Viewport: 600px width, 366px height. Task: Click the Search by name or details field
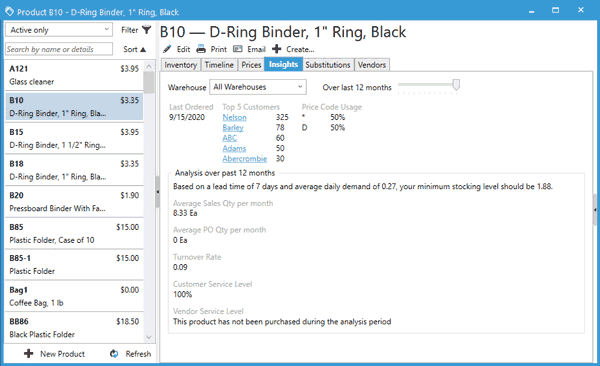pos(59,49)
